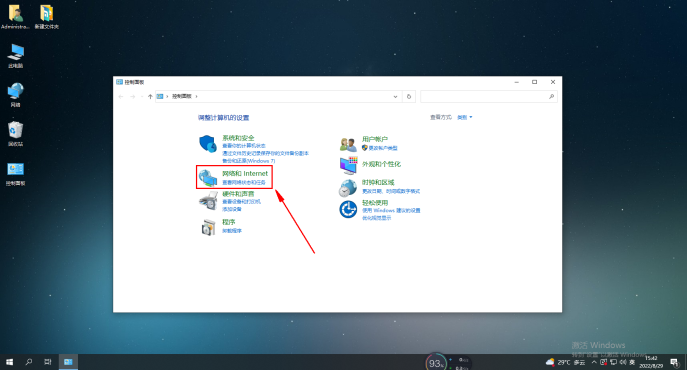Screen dimensions: 687x370
Task: Open the 程序 disc box icon
Action: (208, 227)
